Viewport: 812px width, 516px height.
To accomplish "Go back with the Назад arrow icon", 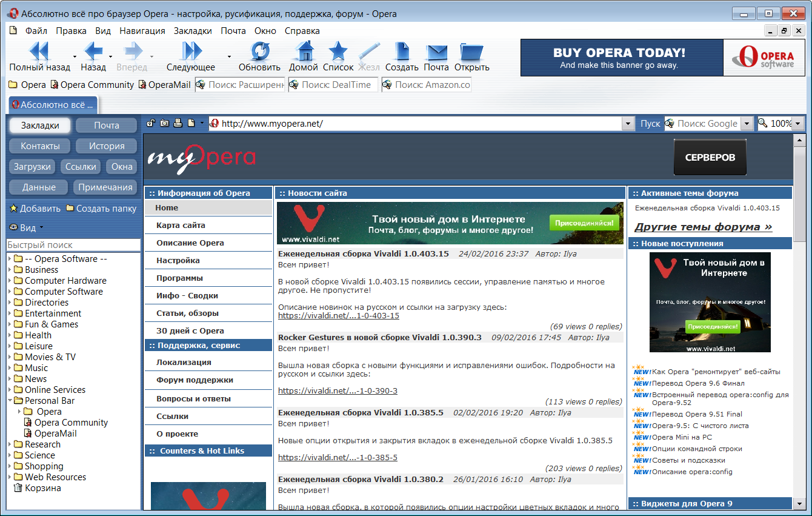I will 93,51.
